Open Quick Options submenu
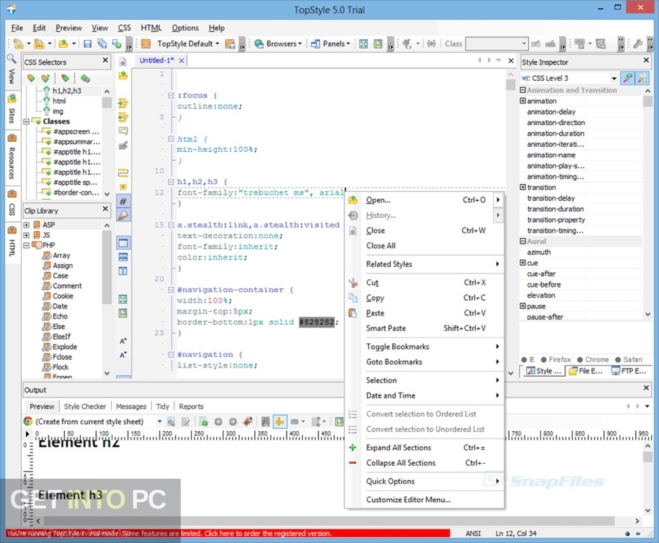The height and width of the screenshot is (543, 659). (x=424, y=481)
